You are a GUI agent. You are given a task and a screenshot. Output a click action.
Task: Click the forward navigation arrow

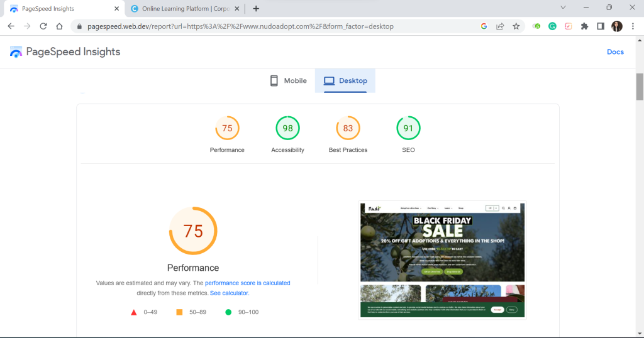pos(27,26)
